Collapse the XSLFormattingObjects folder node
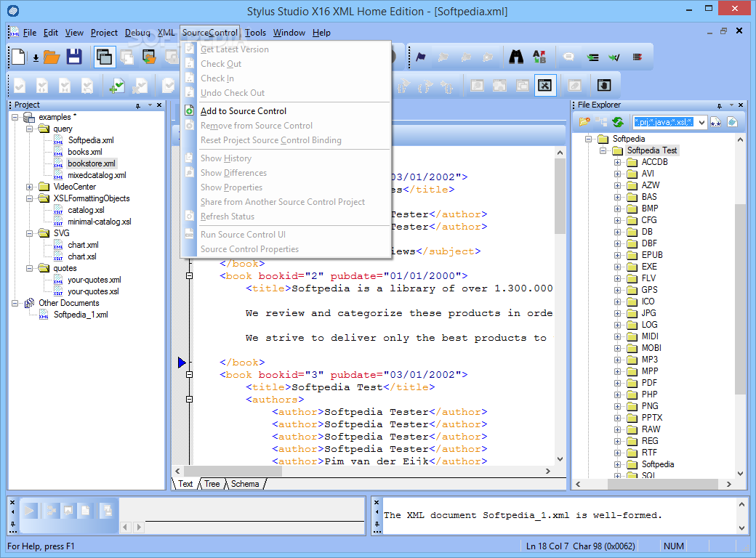 29,198
